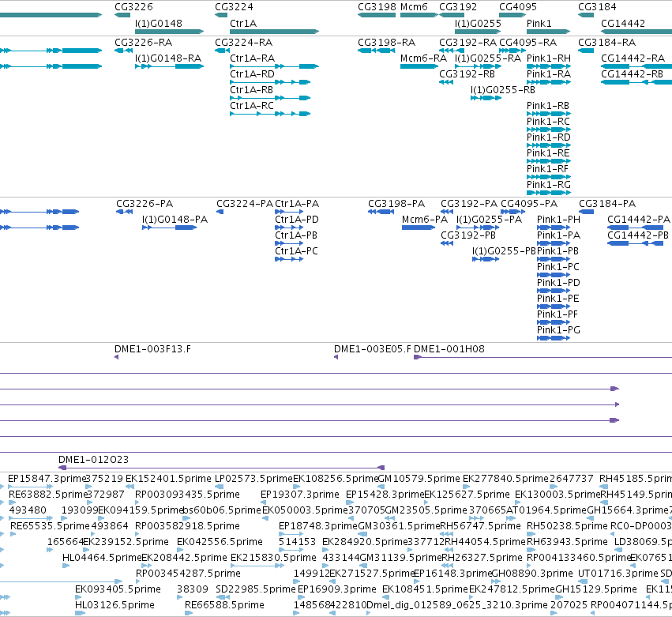Click the Mcm6-RA transcript bar

click(419, 66)
